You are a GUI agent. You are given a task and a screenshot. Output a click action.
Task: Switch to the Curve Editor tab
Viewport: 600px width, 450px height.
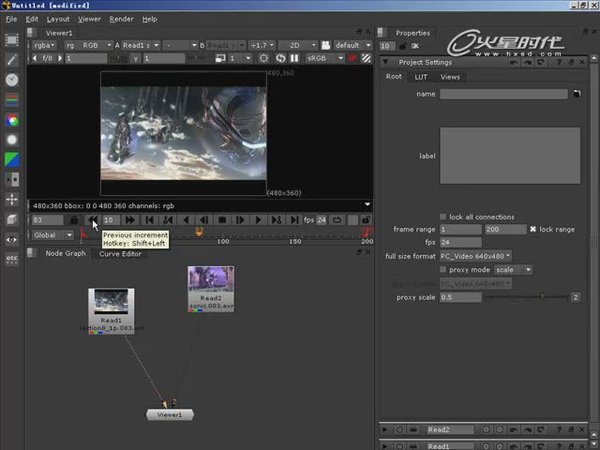tap(120, 254)
